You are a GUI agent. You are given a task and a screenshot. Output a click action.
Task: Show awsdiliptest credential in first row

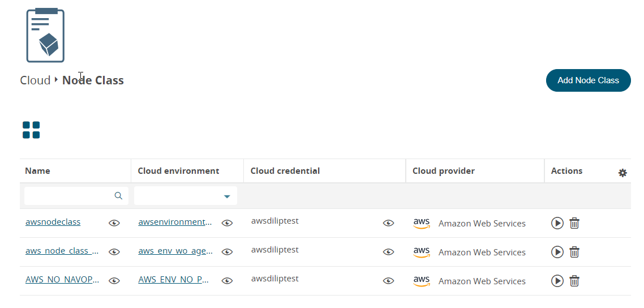pos(388,223)
